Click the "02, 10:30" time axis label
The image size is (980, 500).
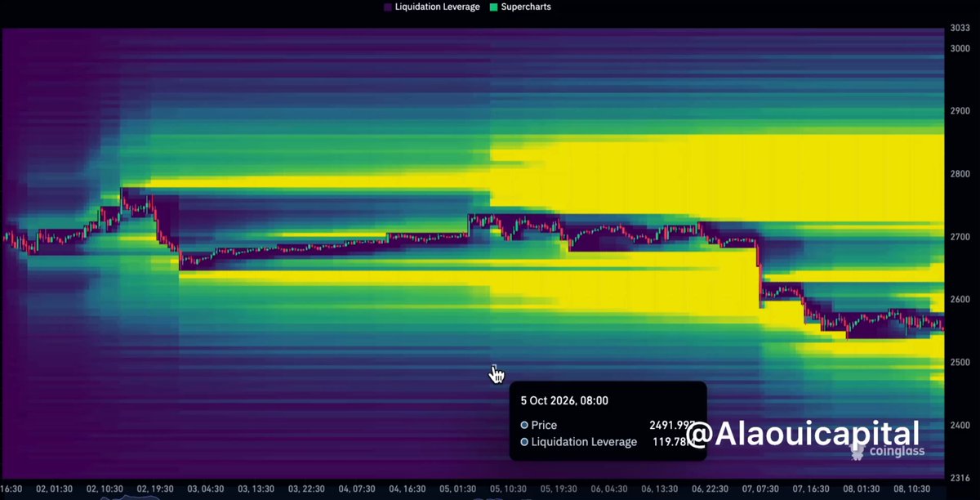point(104,489)
